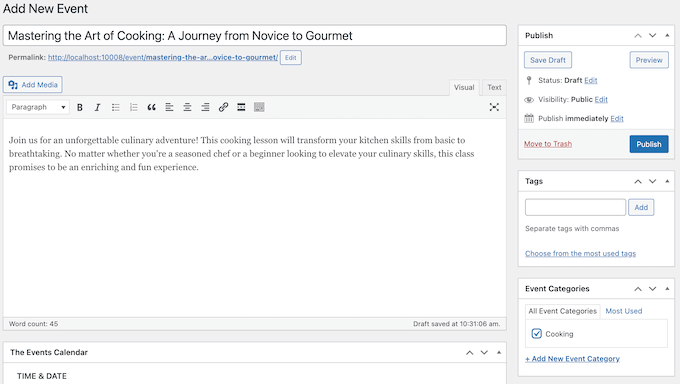
Task: Move Event Categories panel down
Action: 652,289
